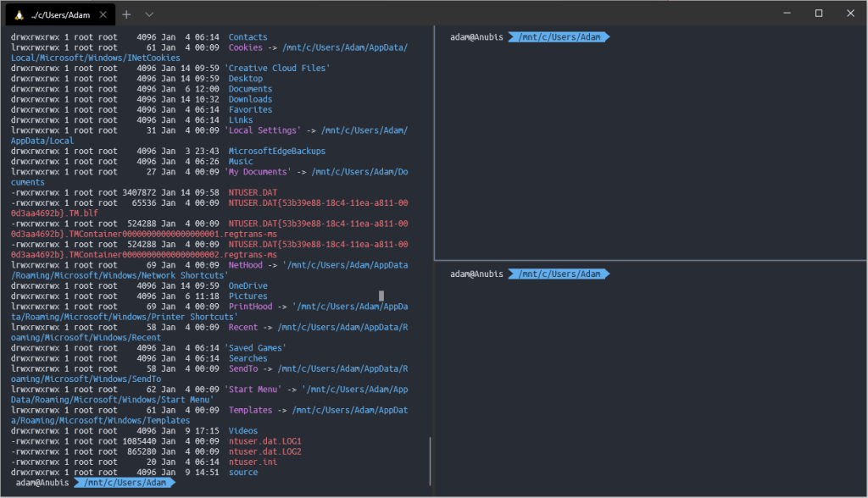Click adam@Anubis in the top-right pane
Screen dimensions: 868x498
click(476, 37)
